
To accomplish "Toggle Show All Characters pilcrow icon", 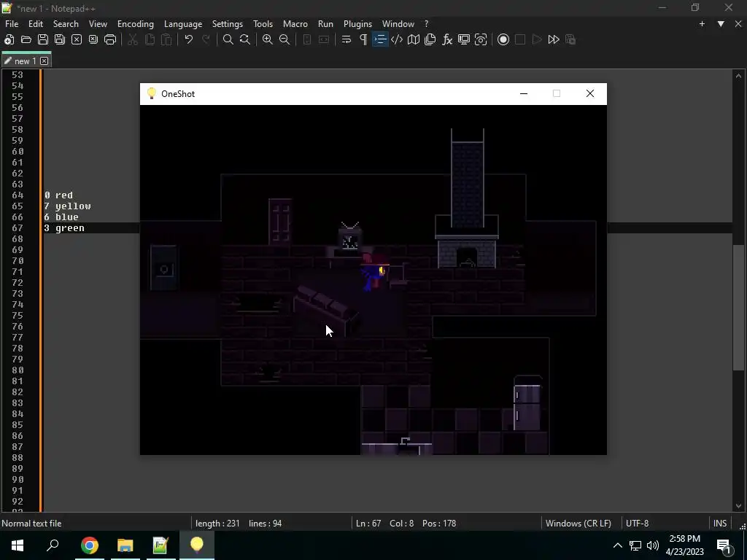I will pos(363,39).
